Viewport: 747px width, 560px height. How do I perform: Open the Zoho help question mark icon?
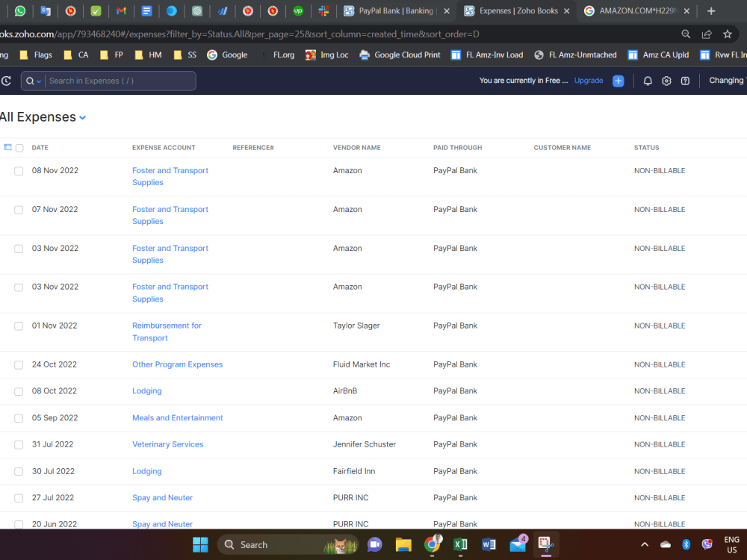pos(684,81)
